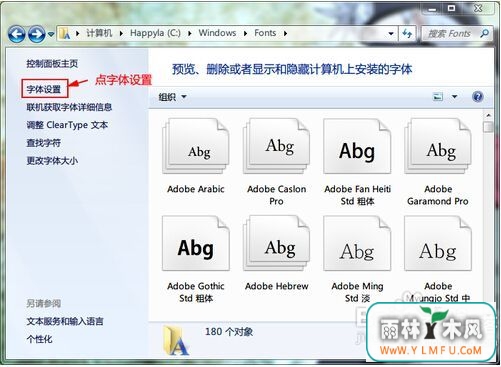Close the Fonts window
Image resolution: width=501 pixels, height=367 pixels.
478,9
